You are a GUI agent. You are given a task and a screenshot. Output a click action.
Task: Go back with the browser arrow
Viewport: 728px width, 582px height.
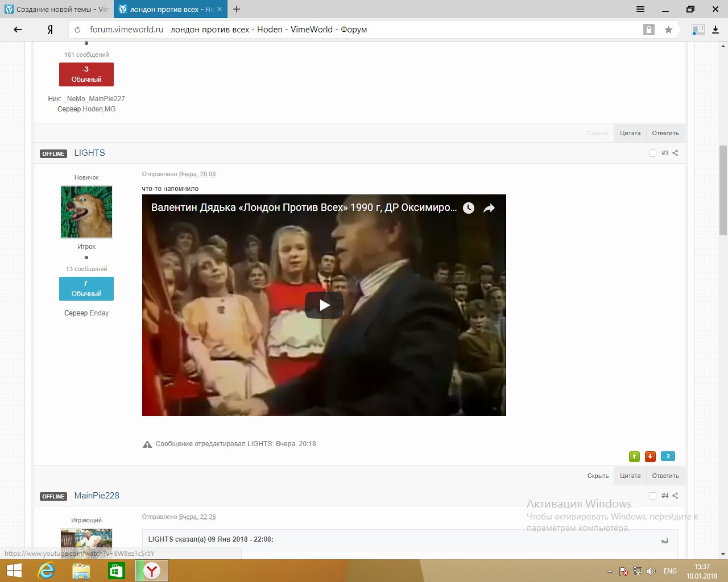(x=18, y=30)
